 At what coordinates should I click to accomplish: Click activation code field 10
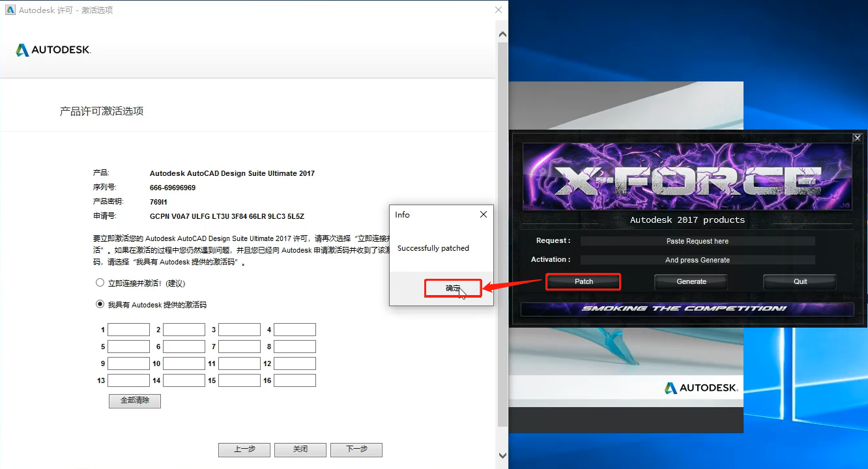point(184,363)
